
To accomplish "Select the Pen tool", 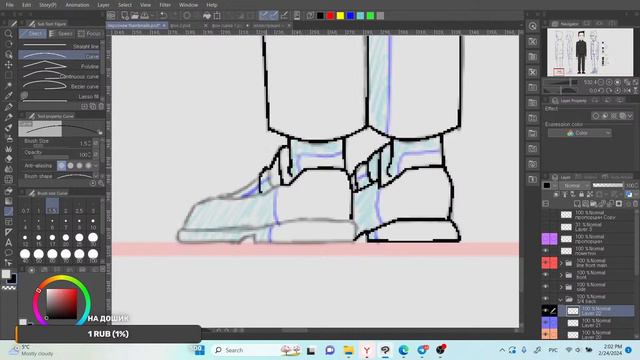I will (8, 107).
